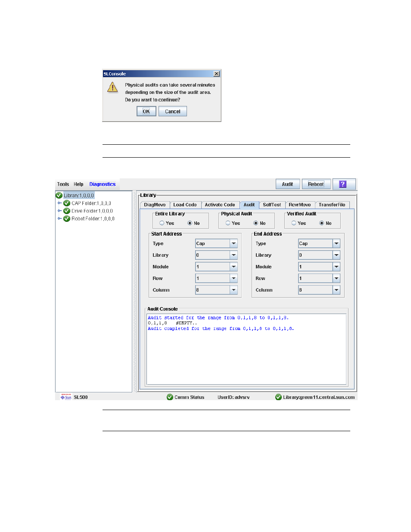Viewport: 411px width, 532px height.
Task: Click the Reboot button
Action: pos(316,184)
